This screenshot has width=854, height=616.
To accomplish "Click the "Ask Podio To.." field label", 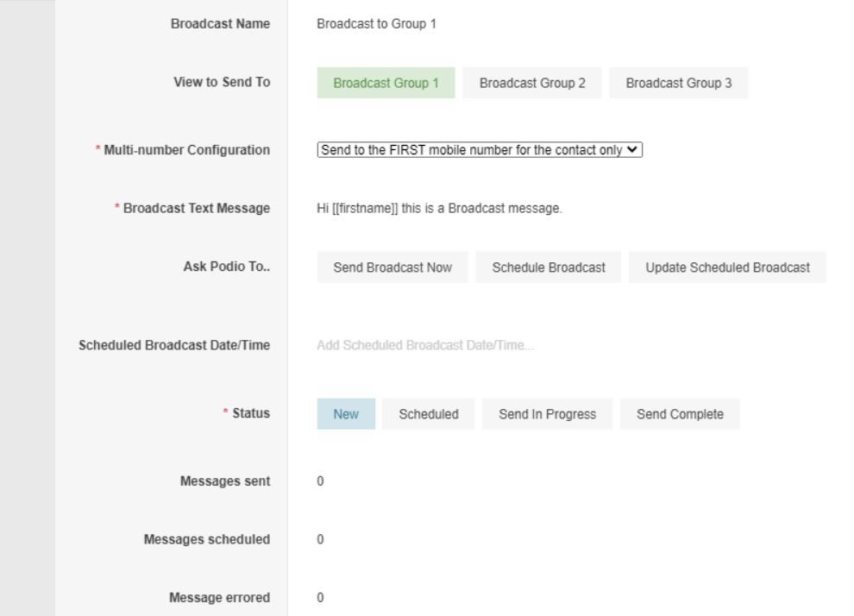I will (233, 267).
